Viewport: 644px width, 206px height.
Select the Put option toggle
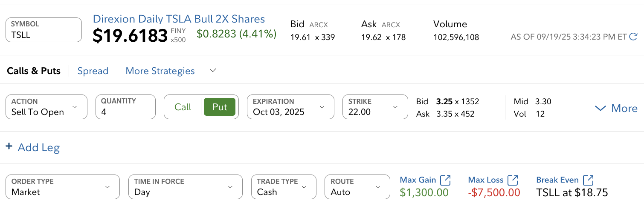point(220,107)
